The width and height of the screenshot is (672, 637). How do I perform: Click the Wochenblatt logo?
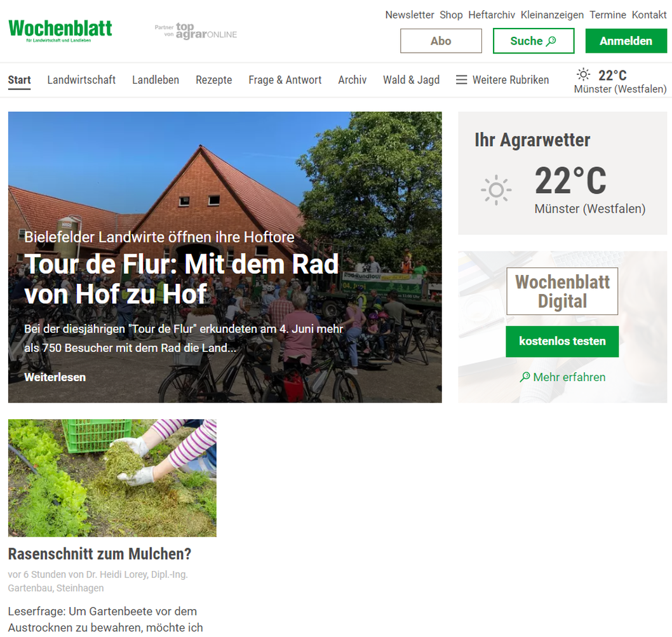(60, 31)
